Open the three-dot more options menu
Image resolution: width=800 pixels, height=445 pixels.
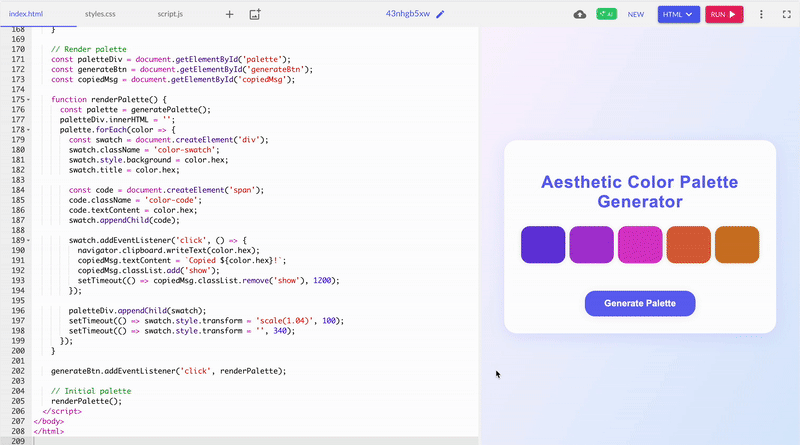coord(761,14)
